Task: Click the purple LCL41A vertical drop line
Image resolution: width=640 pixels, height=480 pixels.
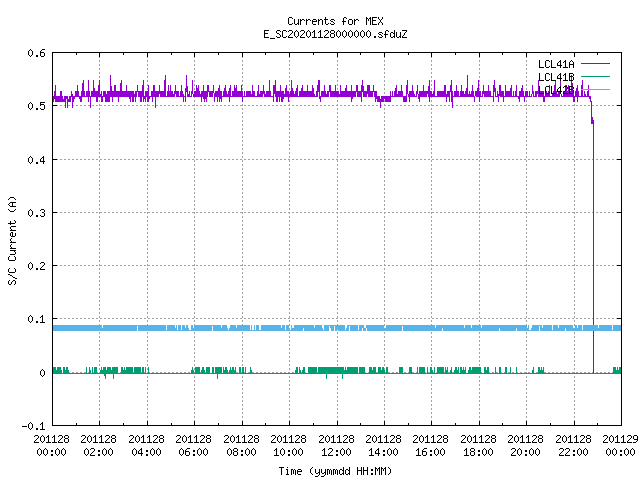Action: point(593,245)
